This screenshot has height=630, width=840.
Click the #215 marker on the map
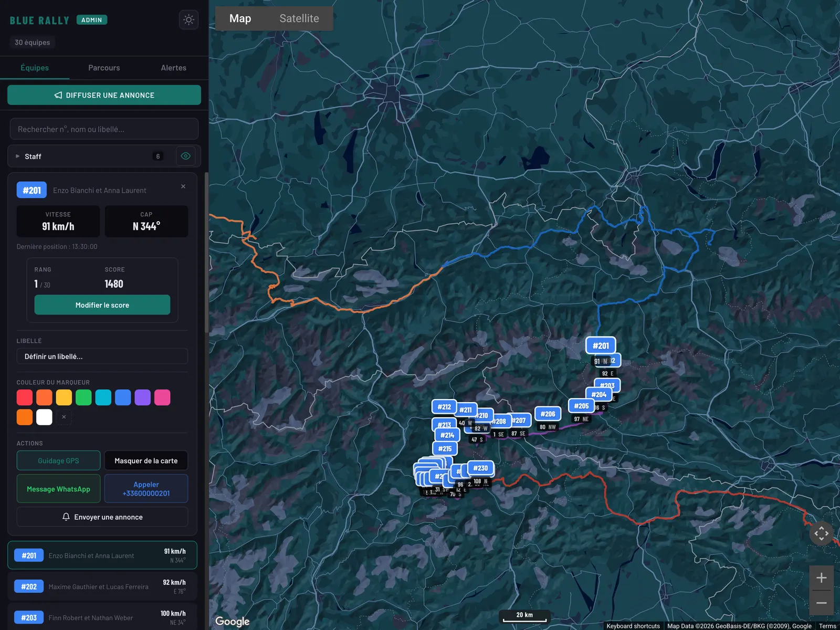pyautogui.click(x=445, y=448)
